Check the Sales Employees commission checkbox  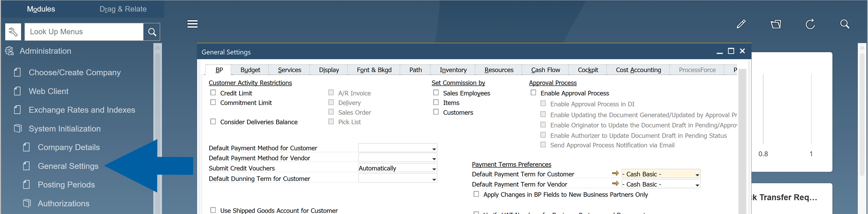point(436,93)
